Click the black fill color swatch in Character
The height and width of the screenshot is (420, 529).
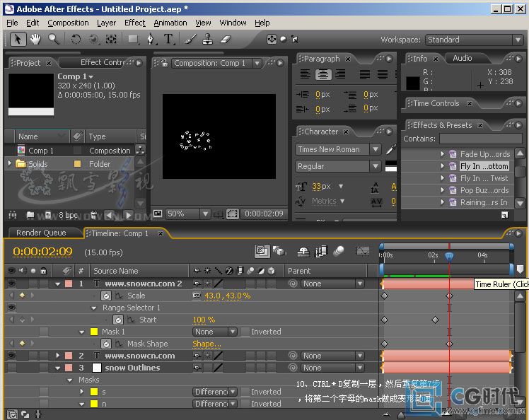click(x=391, y=163)
